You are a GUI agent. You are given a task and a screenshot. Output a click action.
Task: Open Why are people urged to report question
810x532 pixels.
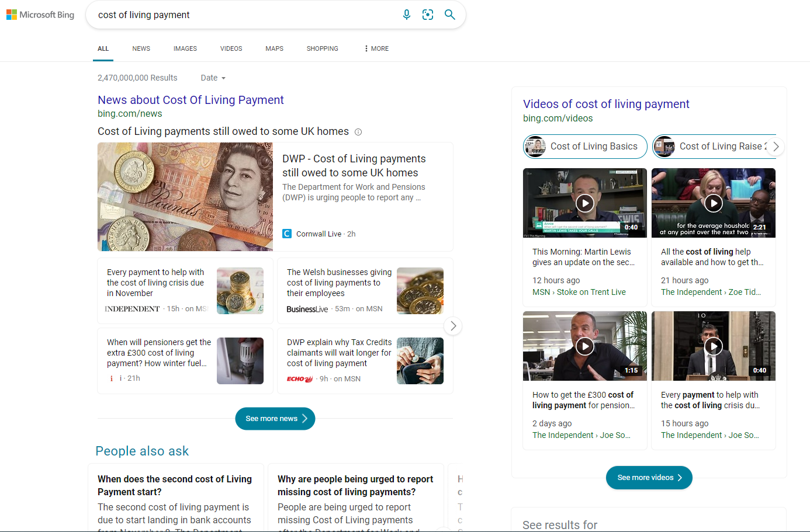(355, 485)
